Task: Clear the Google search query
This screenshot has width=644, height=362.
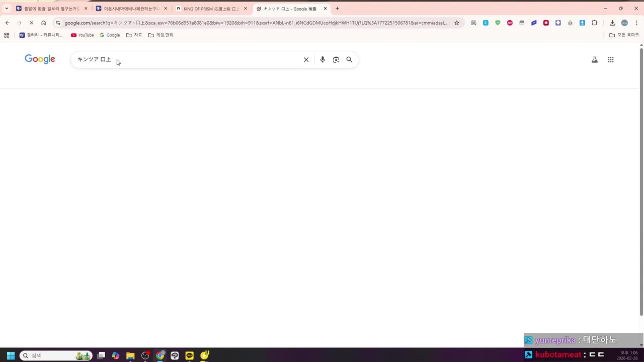Action: [x=306, y=59]
